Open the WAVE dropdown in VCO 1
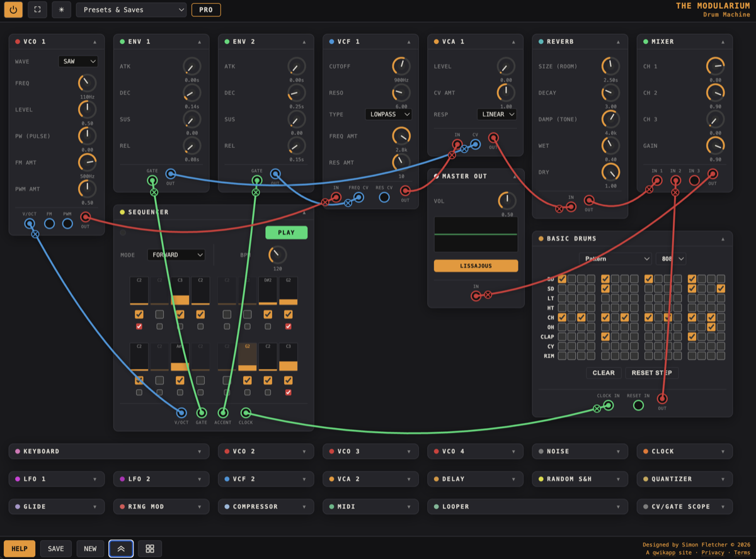Image resolution: width=756 pixels, height=559 pixels. (77, 61)
